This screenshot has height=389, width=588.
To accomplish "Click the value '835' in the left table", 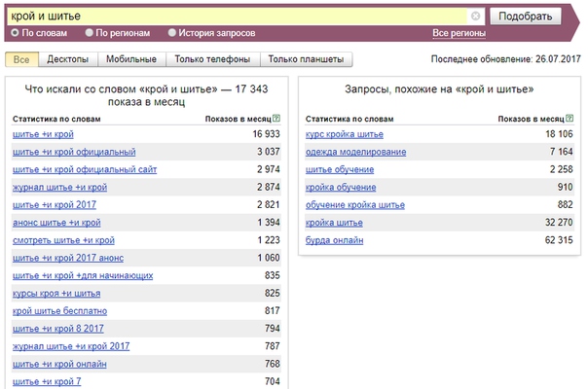I will 273,275.
